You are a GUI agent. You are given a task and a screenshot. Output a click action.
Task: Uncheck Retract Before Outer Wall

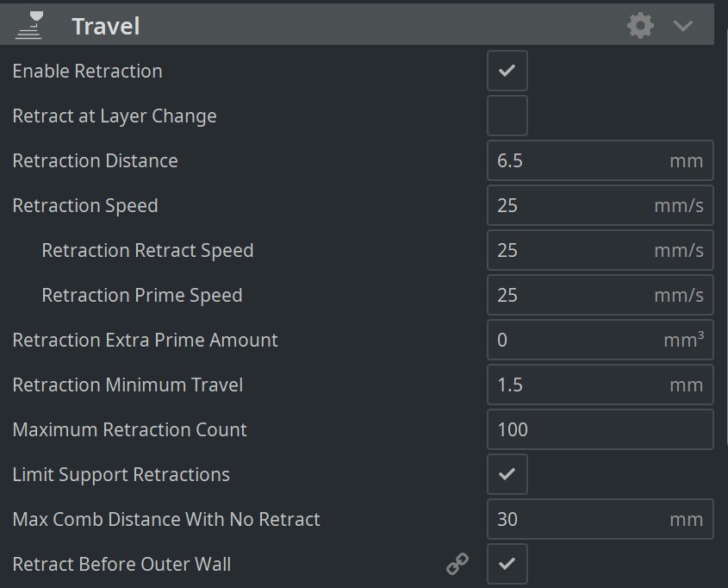tap(507, 564)
